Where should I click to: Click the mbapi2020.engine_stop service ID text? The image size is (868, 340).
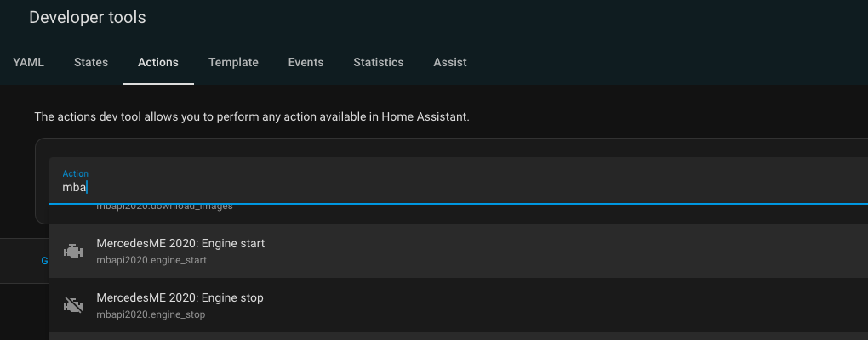click(x=151, y=314)
